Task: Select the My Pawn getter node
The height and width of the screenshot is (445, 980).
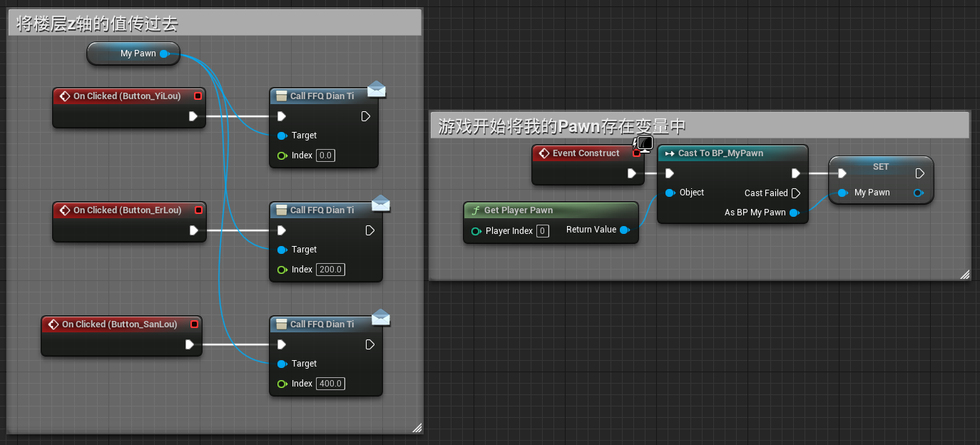Action: click(133, 53)
